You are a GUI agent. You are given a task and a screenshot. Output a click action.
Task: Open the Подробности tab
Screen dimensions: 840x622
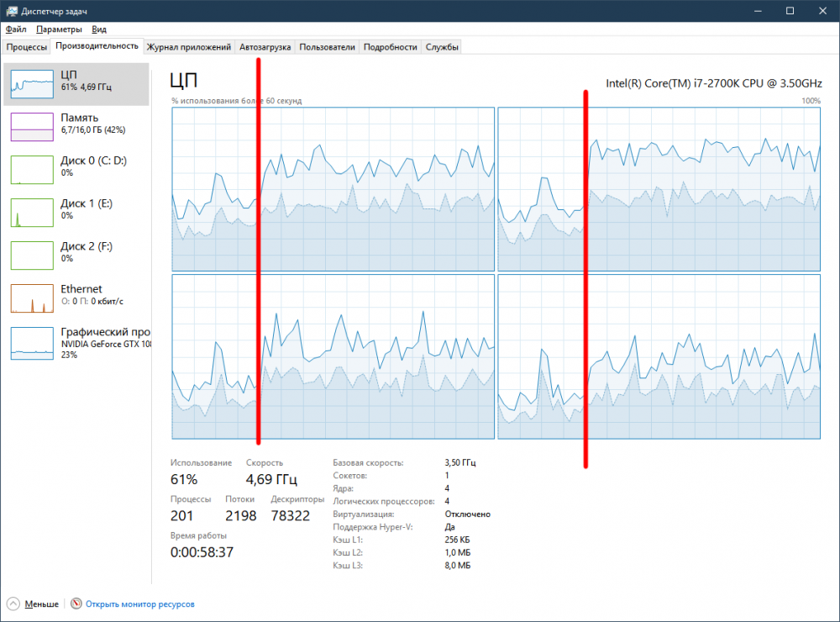[390, 47]
